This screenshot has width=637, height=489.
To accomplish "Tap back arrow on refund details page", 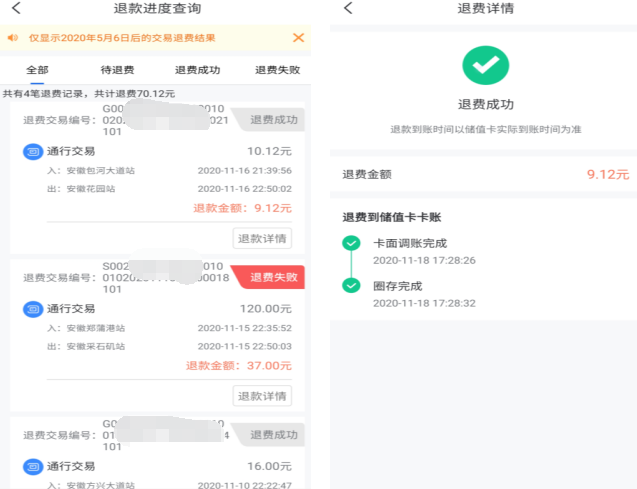I will tap(348, 9).
